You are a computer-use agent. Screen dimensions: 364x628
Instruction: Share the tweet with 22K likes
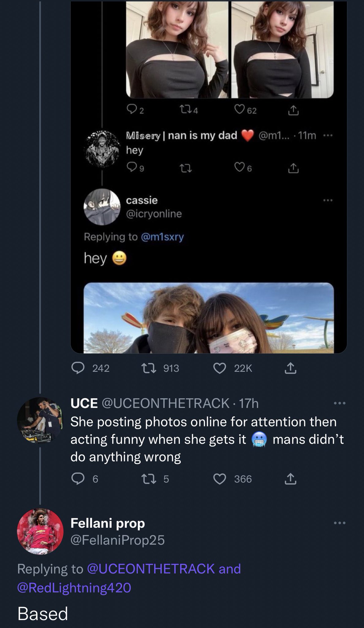(x=290, y=368)
